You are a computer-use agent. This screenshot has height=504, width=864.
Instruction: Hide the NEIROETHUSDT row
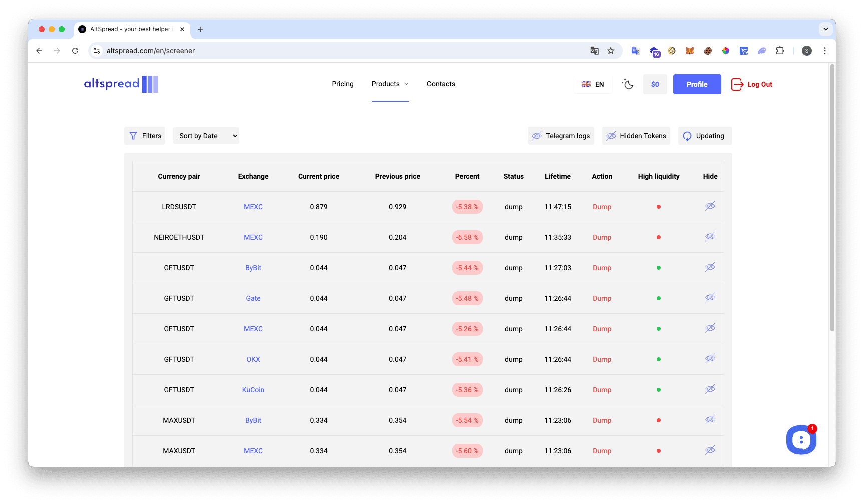710,237
